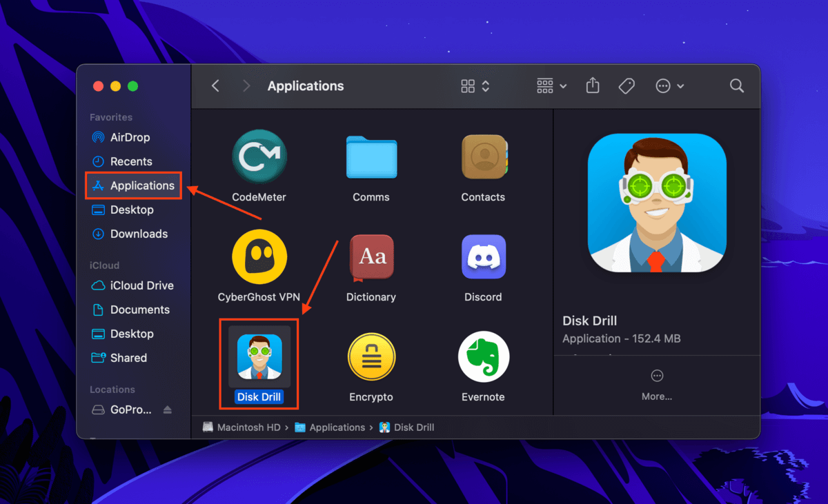Screen dimensions: 828x504
Task: Eject the GoPro volume
Action: click(x=168, y=410)
